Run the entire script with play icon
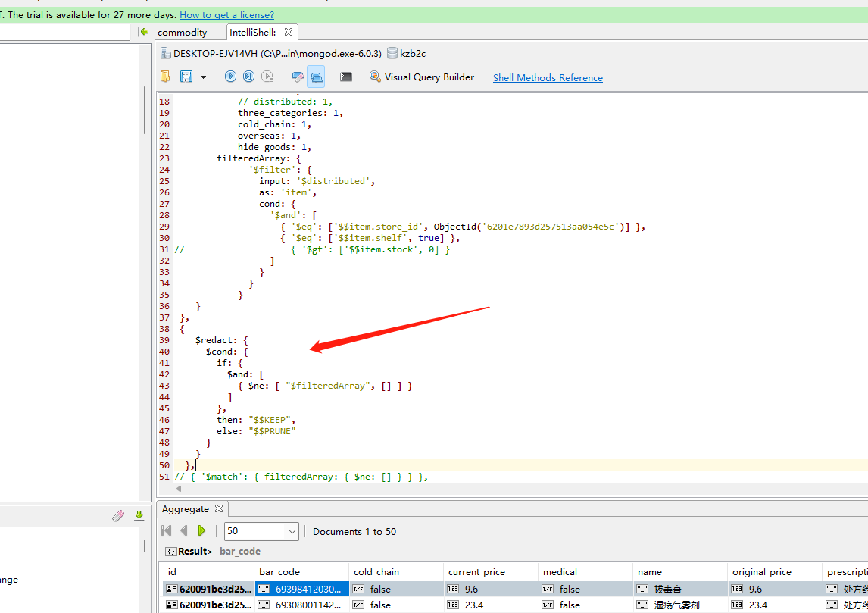 (x=230, y=77)
